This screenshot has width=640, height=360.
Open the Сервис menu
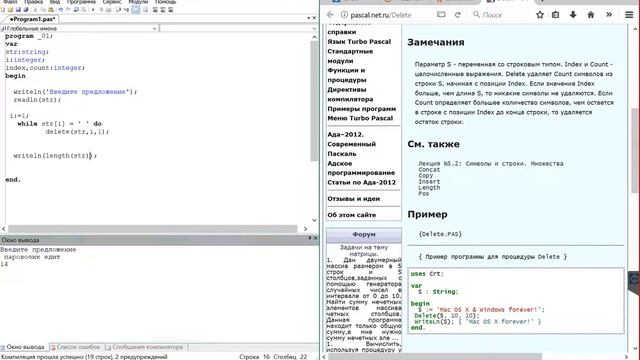pyautogui.click(x=112, y=2)
